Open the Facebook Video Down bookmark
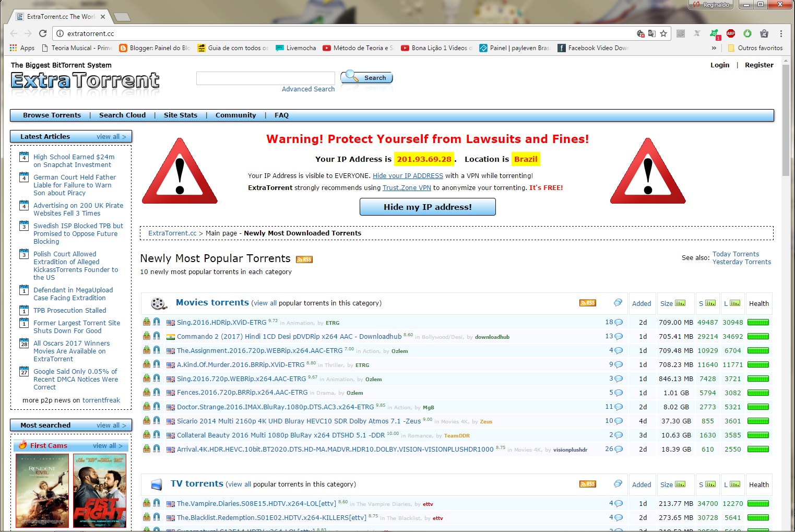This screenshot has width=795, height=532. tap(593, 48)
